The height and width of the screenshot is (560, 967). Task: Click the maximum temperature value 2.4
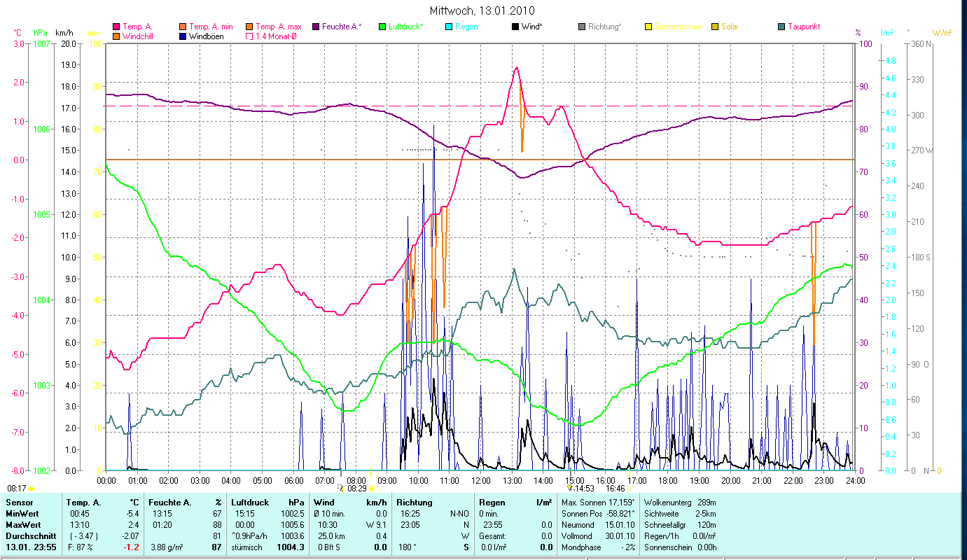pyautogui.click(x=133, y=525)
